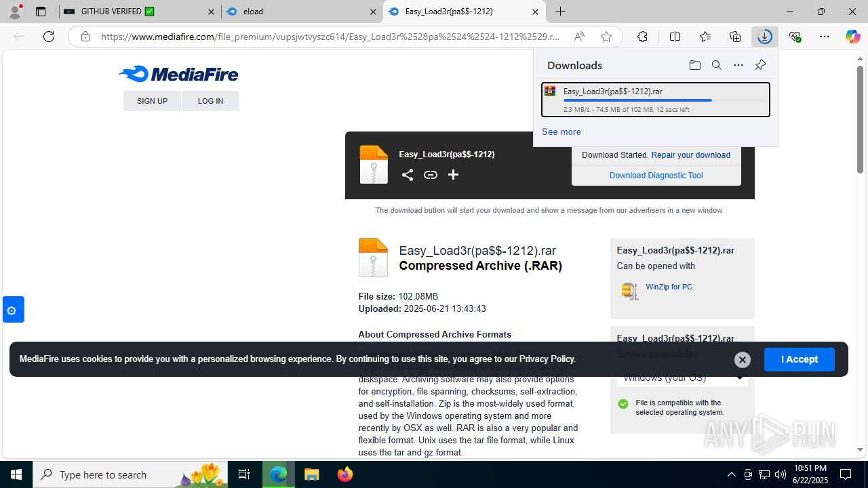Open Task View on taskbar

pyautogui.click(x=244, y=474)
